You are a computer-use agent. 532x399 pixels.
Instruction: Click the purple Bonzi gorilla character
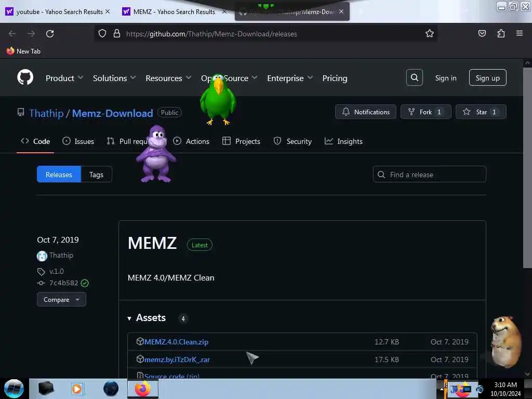pos(156,154)
